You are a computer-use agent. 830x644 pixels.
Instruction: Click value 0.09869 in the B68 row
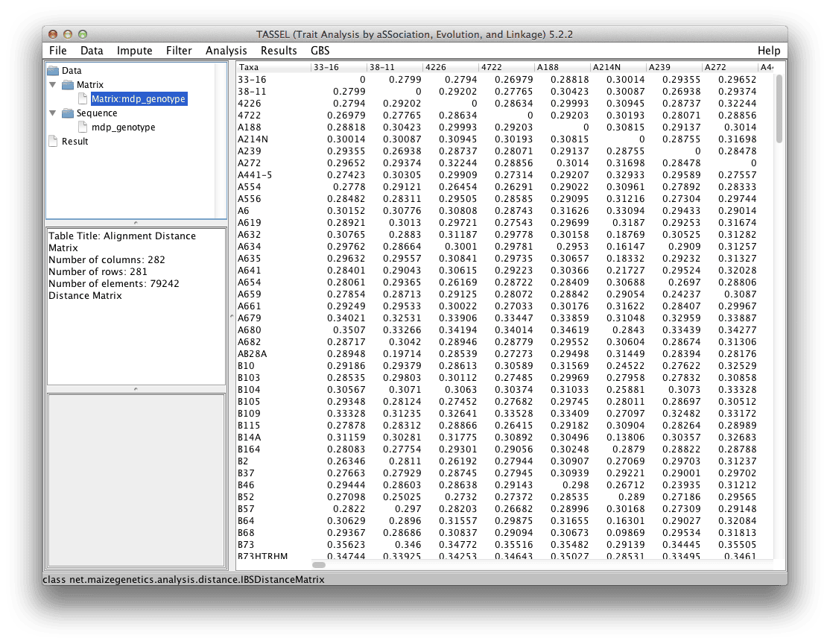625,533
